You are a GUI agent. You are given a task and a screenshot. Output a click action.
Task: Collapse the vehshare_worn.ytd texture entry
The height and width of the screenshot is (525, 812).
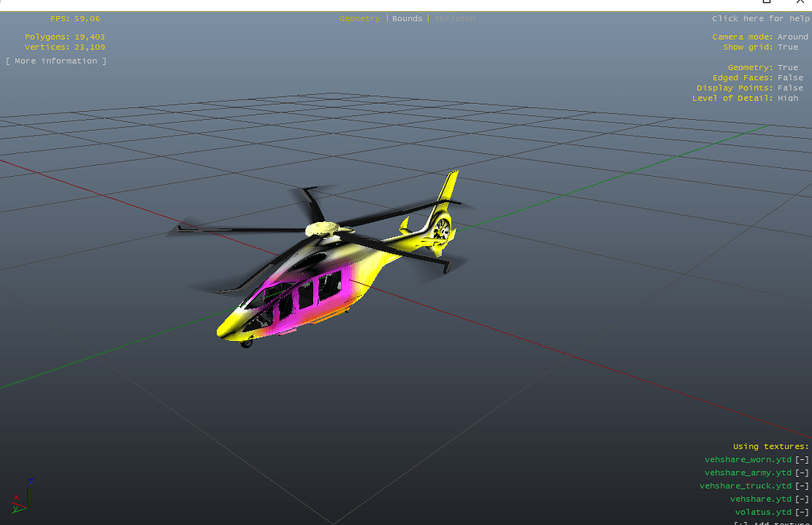click(800, 458)
